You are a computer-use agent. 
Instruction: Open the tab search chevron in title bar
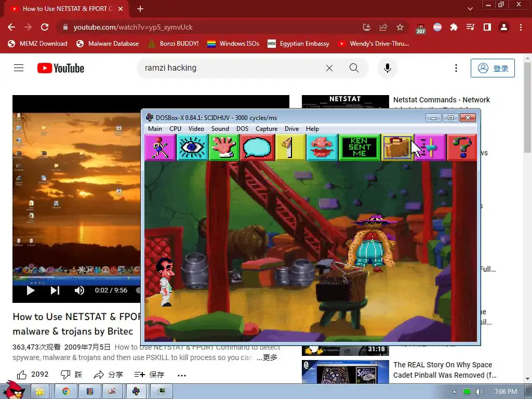pyautogui.click(x=470, y=9)
